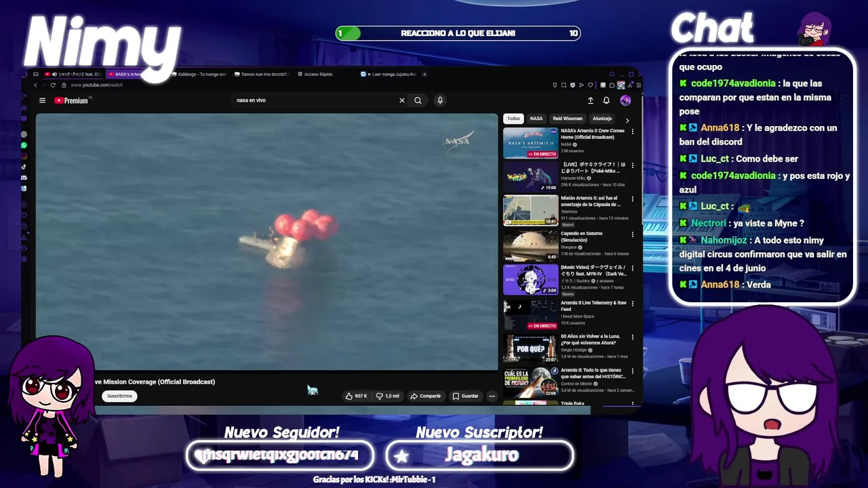Click the Suscribirme button
Image resolution: width=868 pixels, height=488 pixels.
[119, 396]
